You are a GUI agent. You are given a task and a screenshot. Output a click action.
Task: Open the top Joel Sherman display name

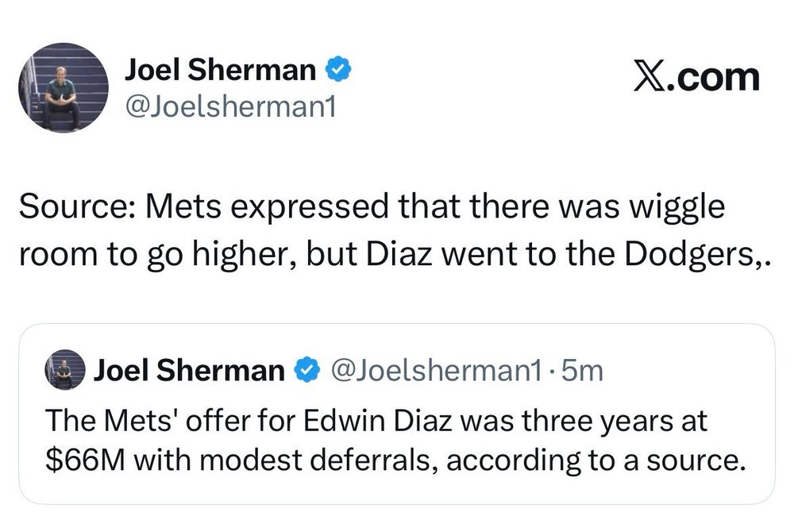coord(220,71)
